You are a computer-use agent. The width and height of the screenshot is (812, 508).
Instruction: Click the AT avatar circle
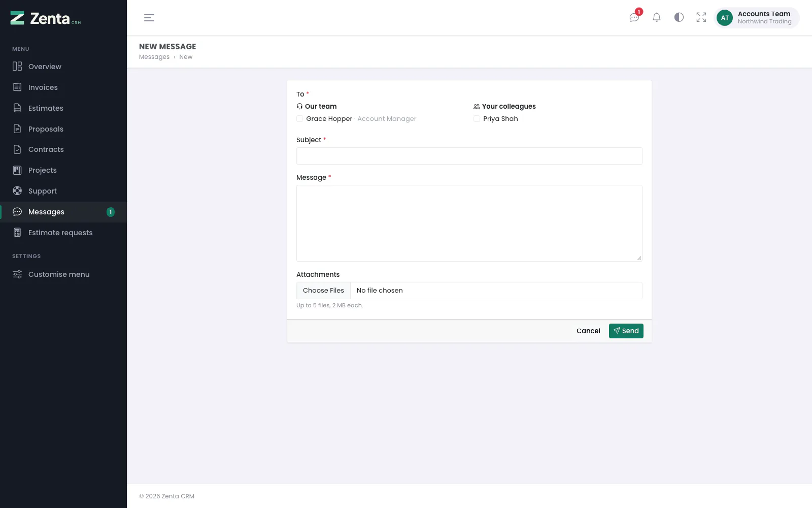pos(725,18)
